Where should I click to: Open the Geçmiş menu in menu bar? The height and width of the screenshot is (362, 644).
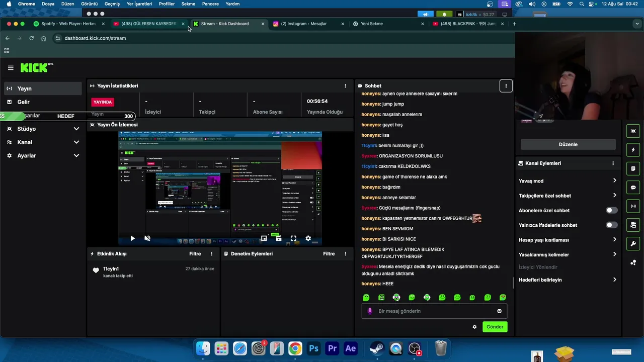point(112,4)
